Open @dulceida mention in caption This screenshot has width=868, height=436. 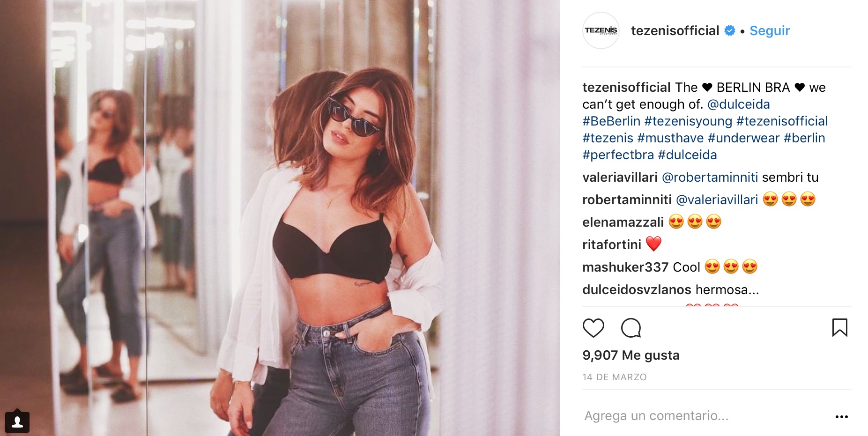pos(738,104)
